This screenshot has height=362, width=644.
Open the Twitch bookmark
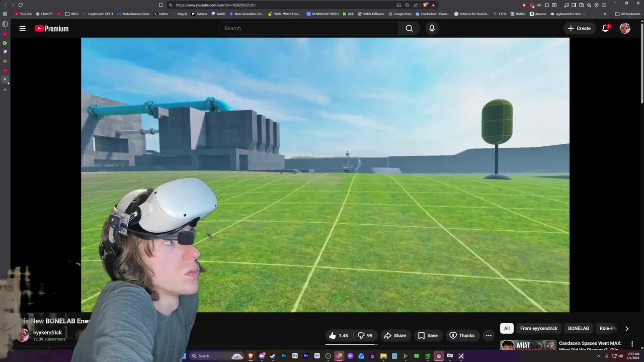click(x=218, y=14)
